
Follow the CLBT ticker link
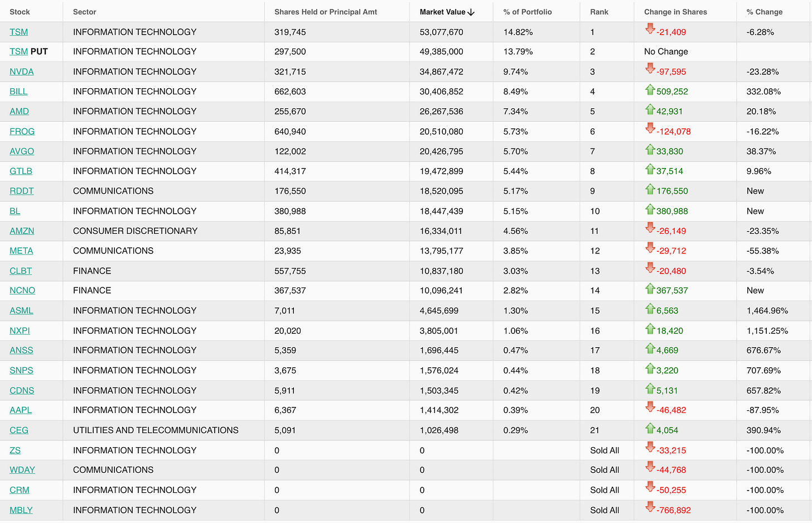pos(21,271)
